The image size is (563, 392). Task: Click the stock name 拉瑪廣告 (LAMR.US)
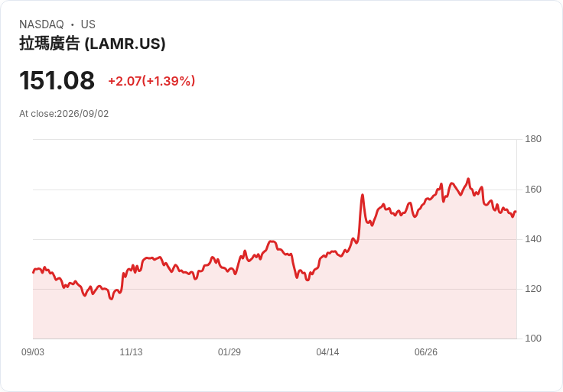93,44
